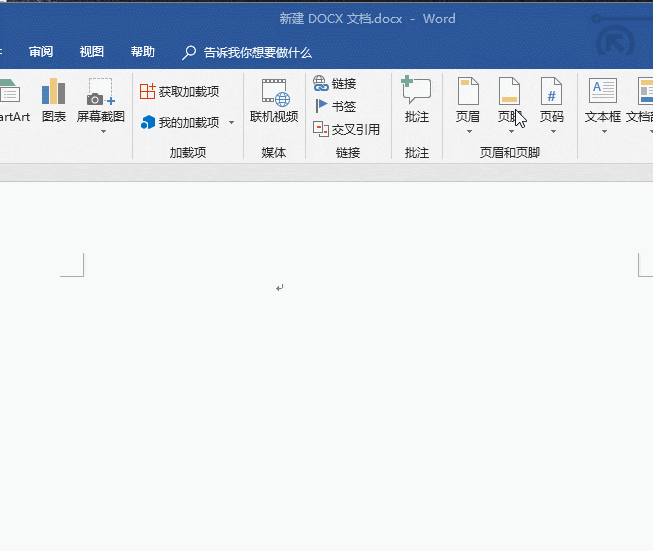Viewport: 653px width, 551px height.
Task: Insert a SmartArt graphic
Action: click(14, 102)
